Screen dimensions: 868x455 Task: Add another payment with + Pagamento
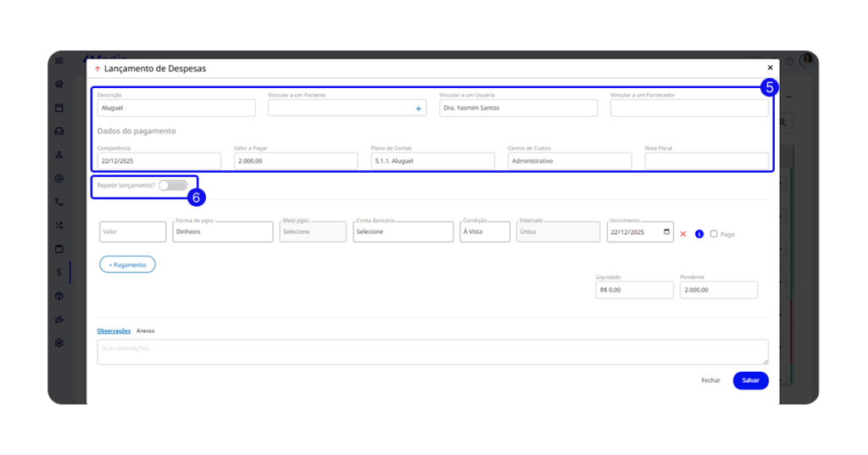click(127, 264)
